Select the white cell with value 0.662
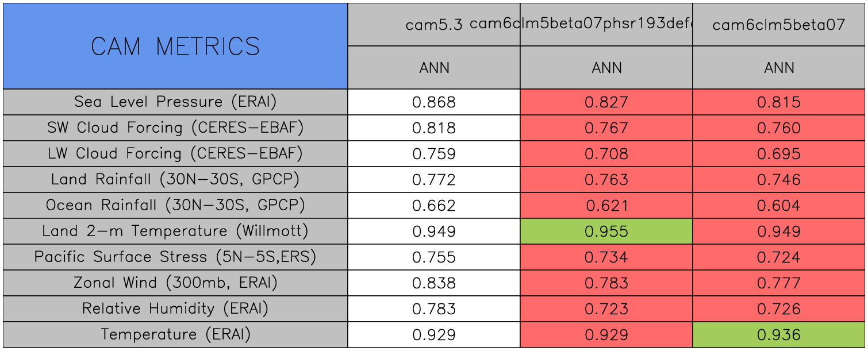Image resolution: width=868 pixels, height=351 pixels. point(434,206)
